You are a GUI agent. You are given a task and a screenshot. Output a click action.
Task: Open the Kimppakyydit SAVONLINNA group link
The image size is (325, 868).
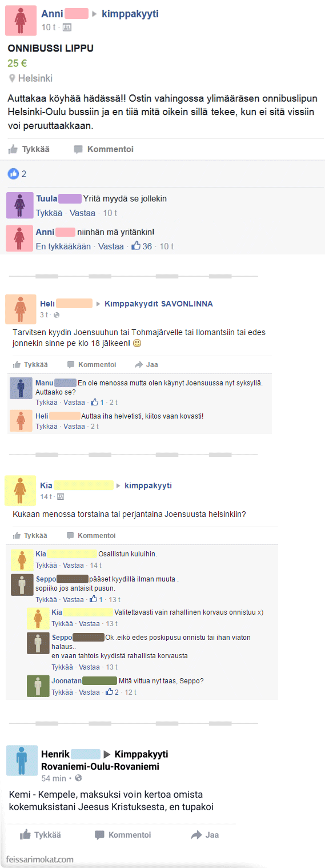click(x=159, y=304)
